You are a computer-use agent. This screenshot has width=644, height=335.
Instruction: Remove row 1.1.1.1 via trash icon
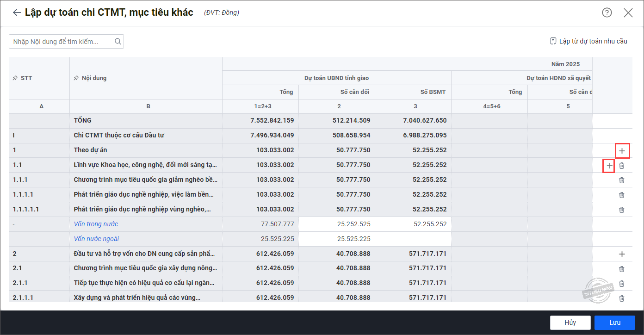click(622, 195)
